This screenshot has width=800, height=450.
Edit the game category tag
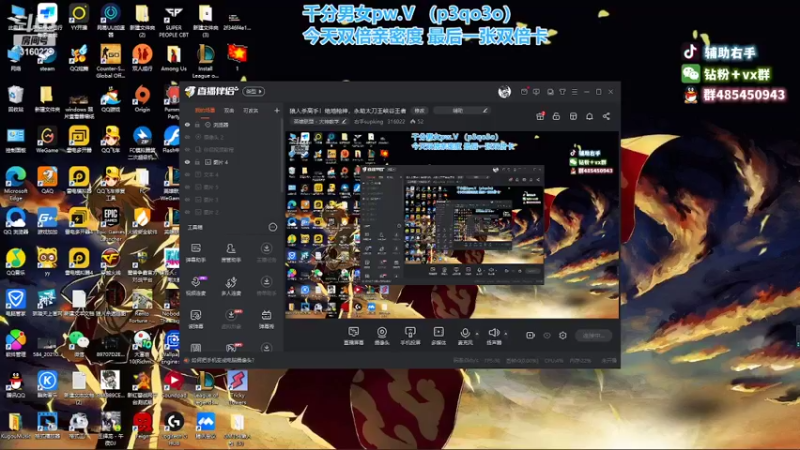(x=319, y=121)
